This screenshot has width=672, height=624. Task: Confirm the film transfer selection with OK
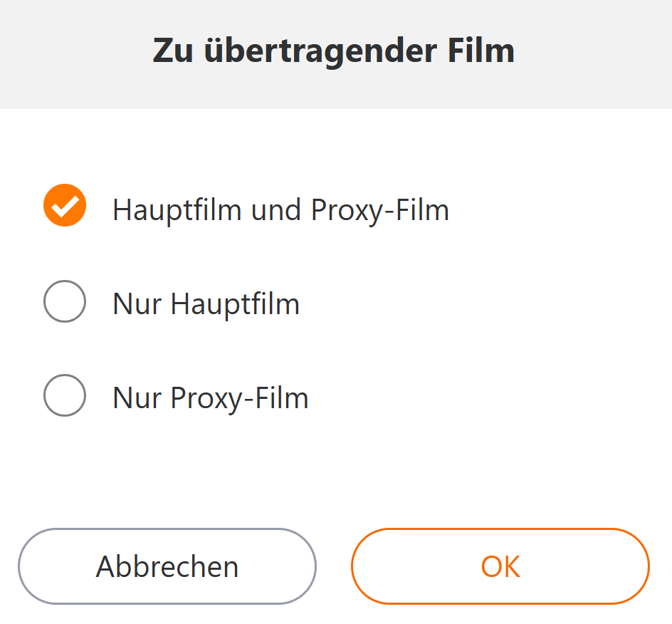(500, 566)
